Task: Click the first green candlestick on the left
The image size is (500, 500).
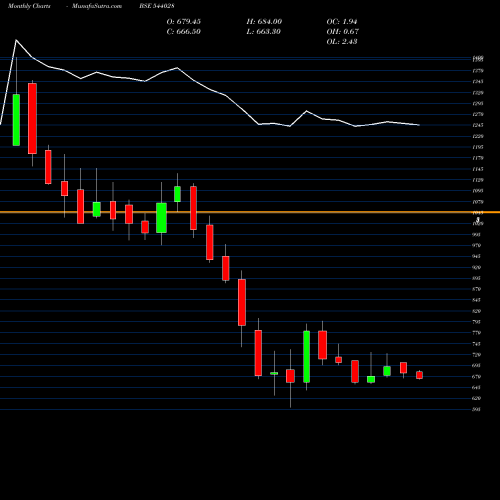Action: pyautogui.click(x=16, y=120)
